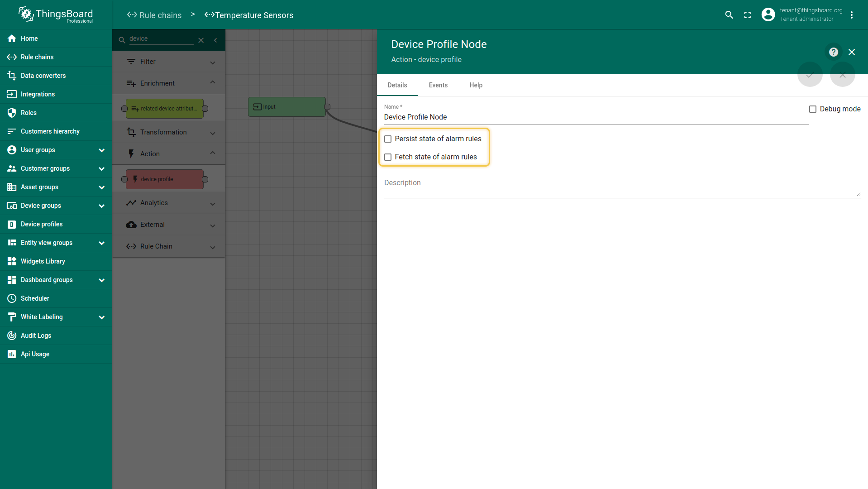The image size is (868, 489).
Task: Open Widgets Library icon
Action: tap(12, 261)
